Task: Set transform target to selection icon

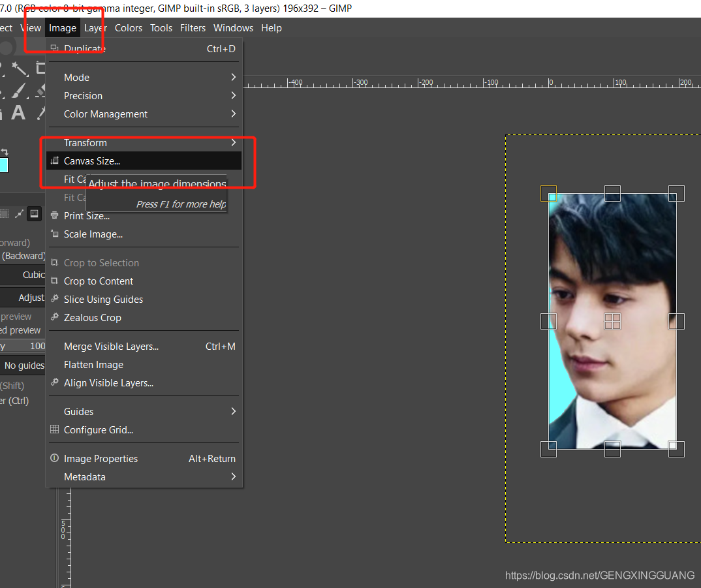Action: tap(4, 214)
